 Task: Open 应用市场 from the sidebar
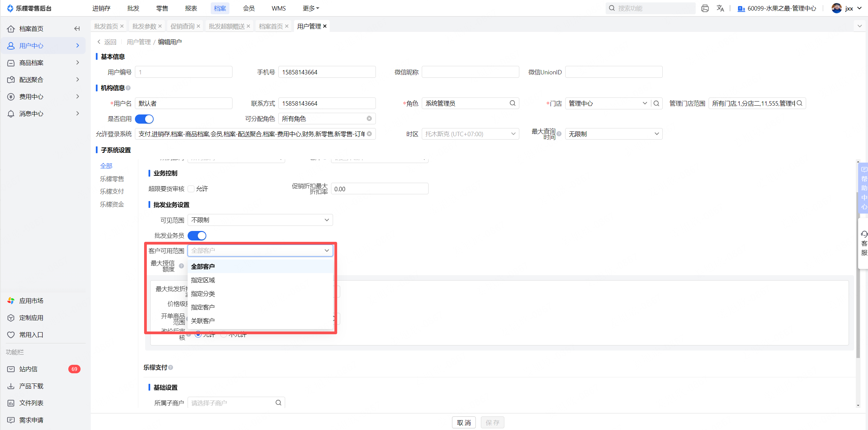coord(31,301)
